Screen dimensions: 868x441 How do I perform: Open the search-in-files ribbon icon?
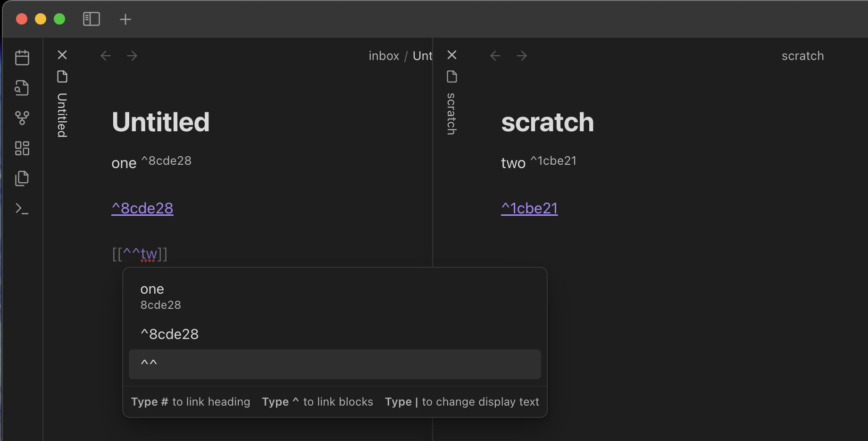pyautogui.click(x=22, y=88)
